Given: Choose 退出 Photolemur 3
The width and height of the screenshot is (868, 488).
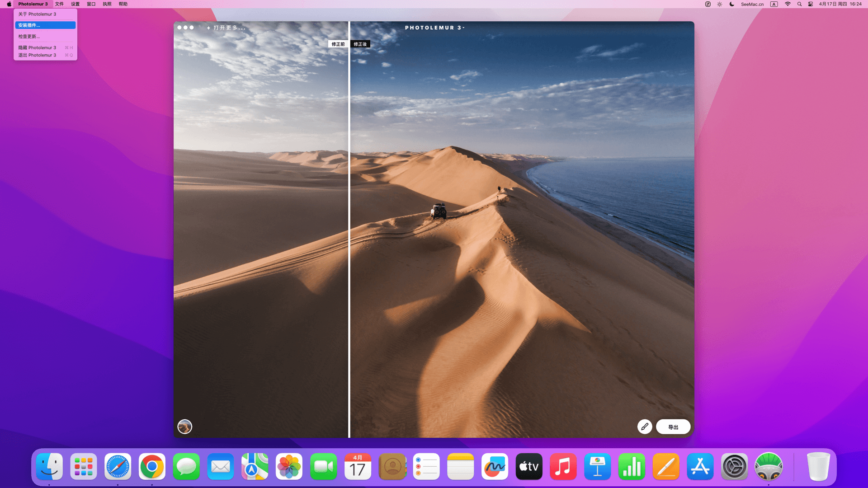Looking at the screenshot, I should point(38,55).
